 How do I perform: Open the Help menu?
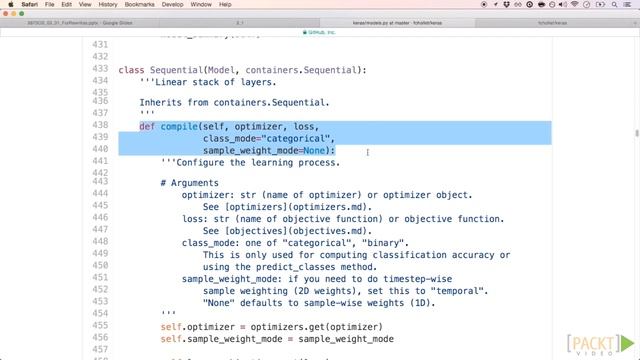[225, 4]
